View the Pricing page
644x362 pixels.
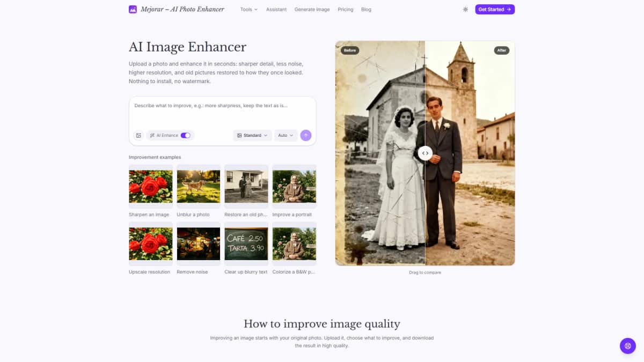[346, 9]
